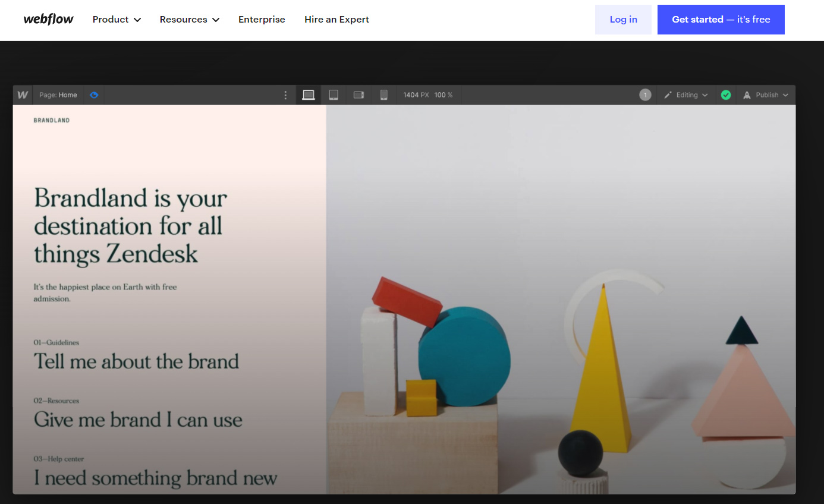The image size is (824, 504).
Task: Click the gray circle numbered 1
Action: [645, 95]
